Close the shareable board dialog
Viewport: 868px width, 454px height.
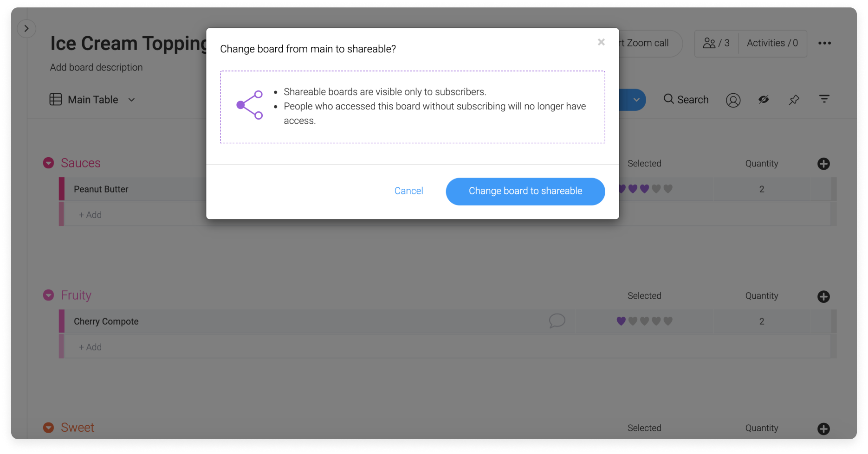click(601, 42)
